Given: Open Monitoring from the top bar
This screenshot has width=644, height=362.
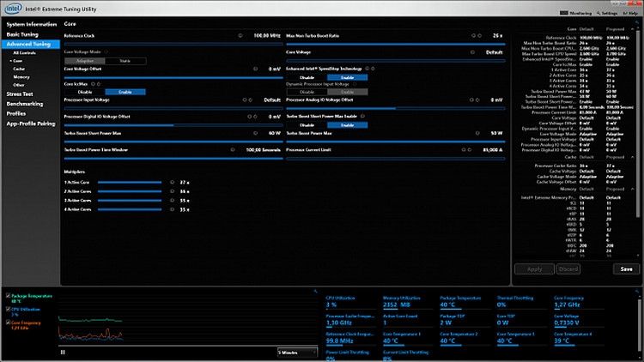Looking at the screenshot, I should tap(576, 13).
